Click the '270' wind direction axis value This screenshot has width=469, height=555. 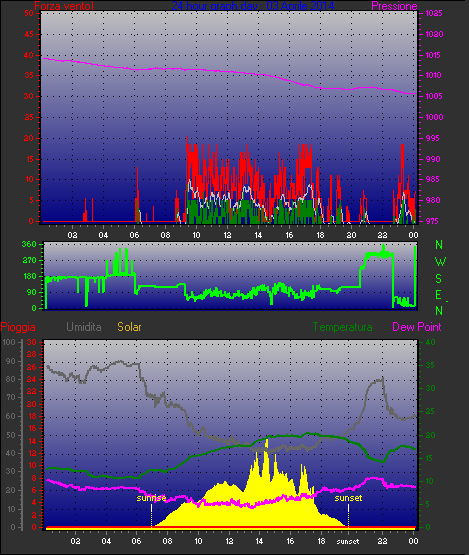click(29, 261)
